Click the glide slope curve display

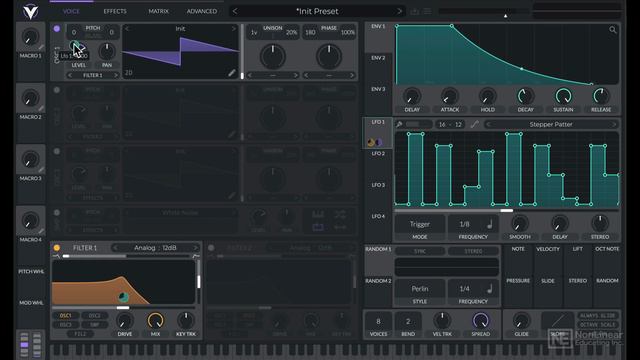557,321
